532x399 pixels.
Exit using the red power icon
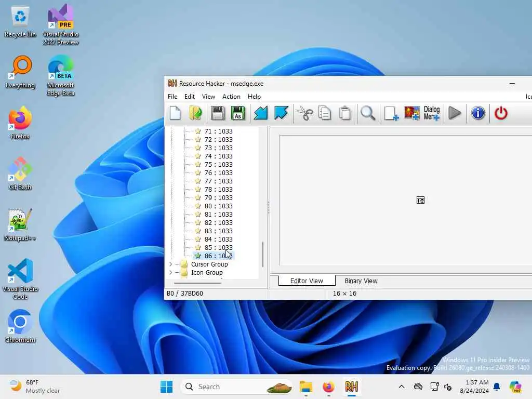coord(501,113)
